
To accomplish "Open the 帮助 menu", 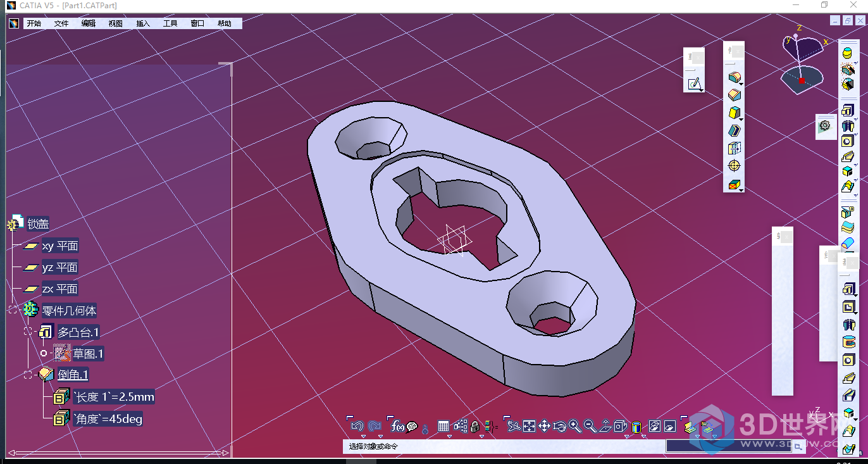I will [x=225, y=23].
